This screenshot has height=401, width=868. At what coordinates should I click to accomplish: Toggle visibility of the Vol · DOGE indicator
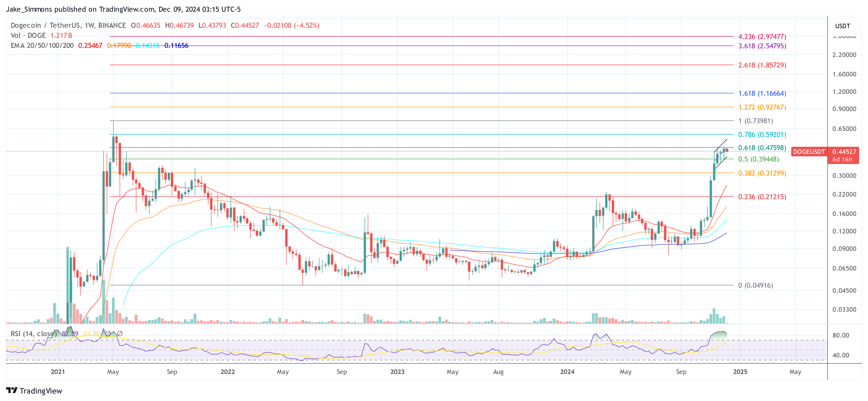(28, 35)
